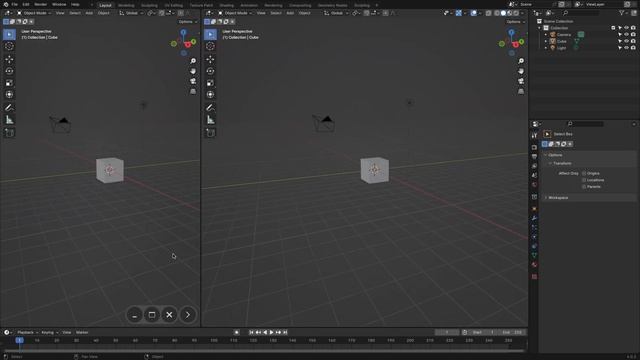Open Options dropdown in left viewport

[x=187, y=22]
